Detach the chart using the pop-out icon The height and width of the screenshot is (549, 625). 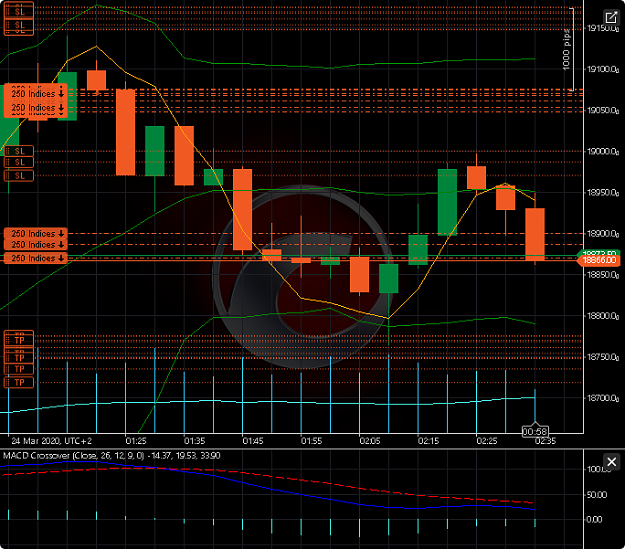coord(611,18)
